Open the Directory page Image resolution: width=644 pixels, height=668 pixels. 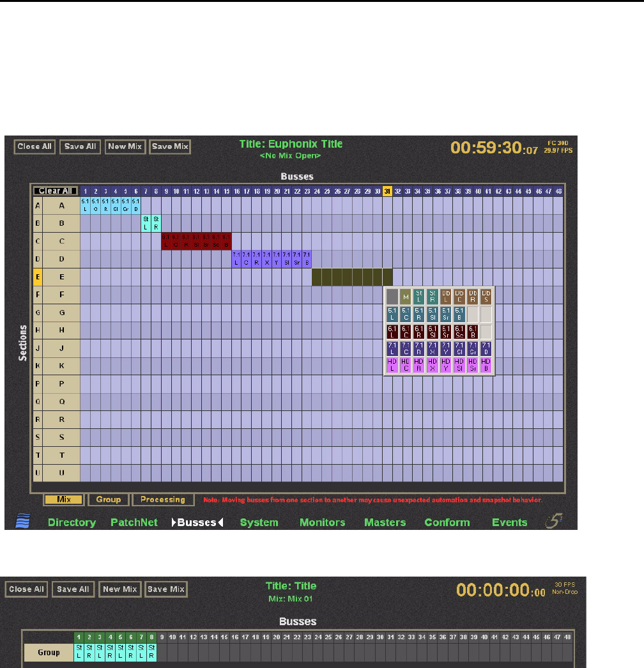click(x=72, y=522)
